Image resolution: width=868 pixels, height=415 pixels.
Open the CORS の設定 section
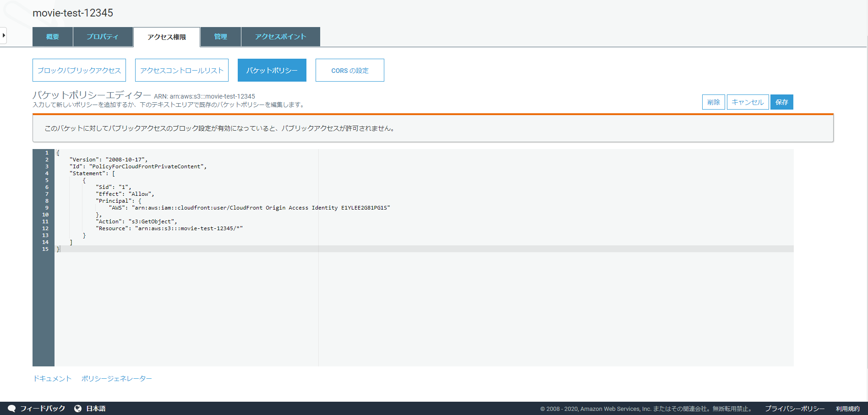(x=349, y=70)
